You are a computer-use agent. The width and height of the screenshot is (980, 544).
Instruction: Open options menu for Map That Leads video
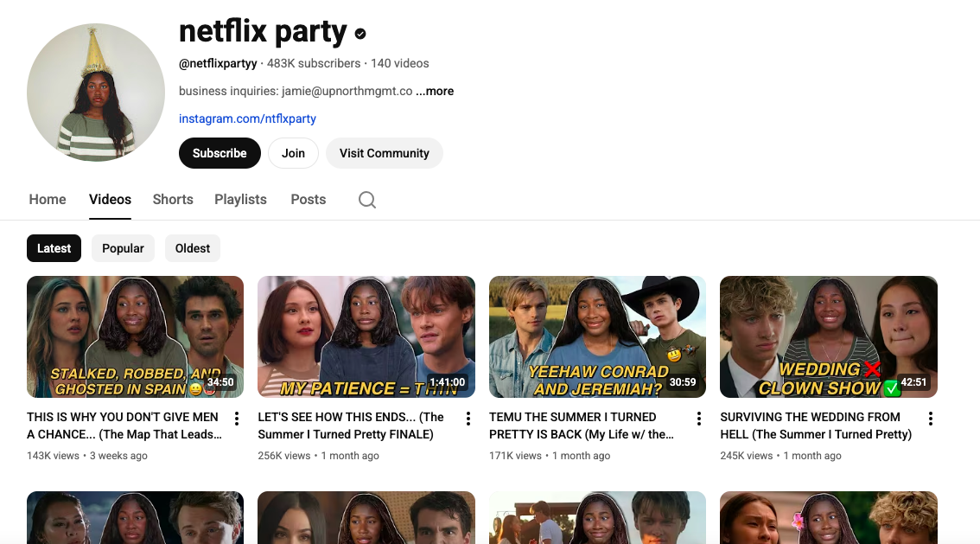point(237,419)
